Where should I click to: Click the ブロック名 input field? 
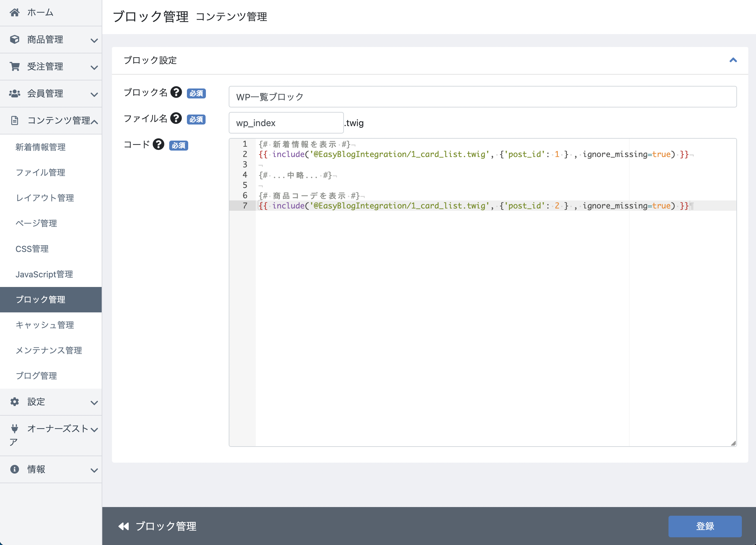pyautogui.click(x=482, y=97)
